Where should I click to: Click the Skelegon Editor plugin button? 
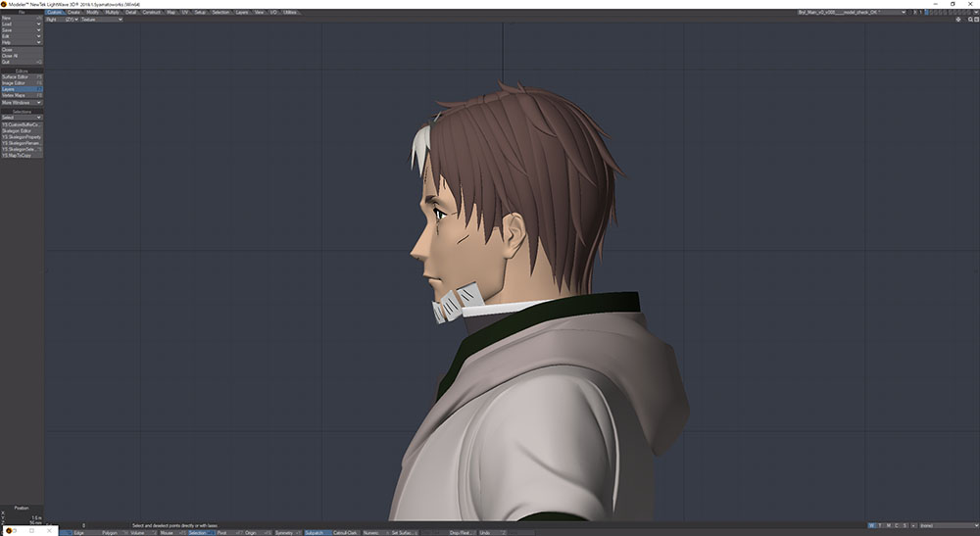pos(22,131)
